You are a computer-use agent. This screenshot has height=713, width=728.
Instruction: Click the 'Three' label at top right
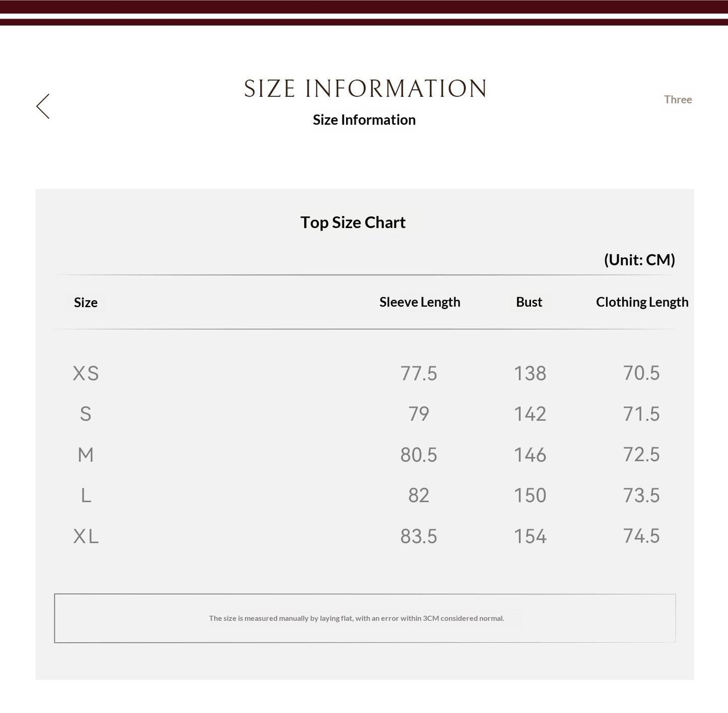point(678,100)
